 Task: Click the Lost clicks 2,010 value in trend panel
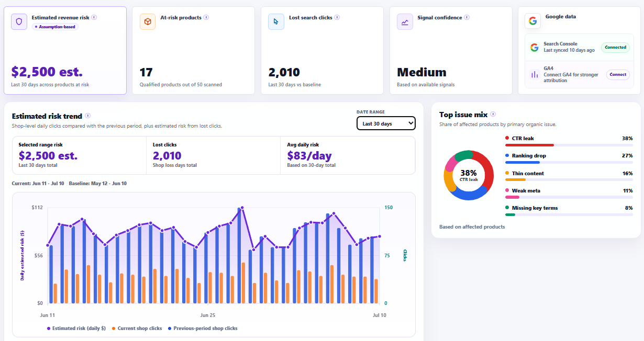167,155
